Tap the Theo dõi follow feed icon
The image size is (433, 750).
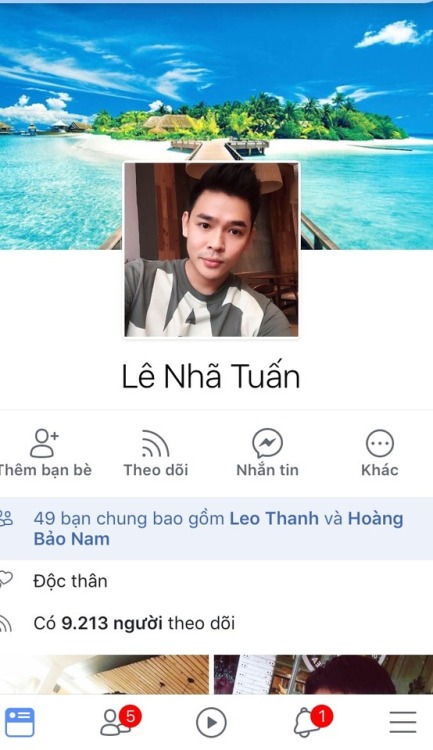pos(155,443)
